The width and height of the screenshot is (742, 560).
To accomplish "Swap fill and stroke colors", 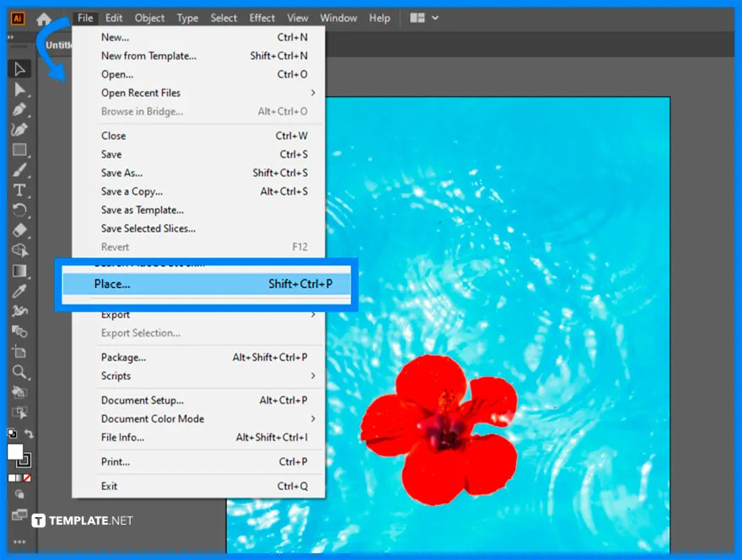I will coord(30,434).
